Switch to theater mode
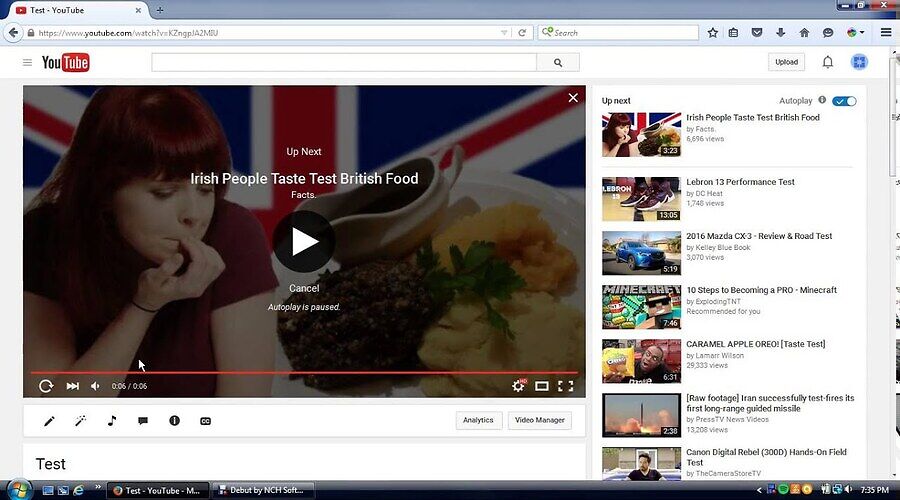900x500 pixels. click(x=542, y=386)
